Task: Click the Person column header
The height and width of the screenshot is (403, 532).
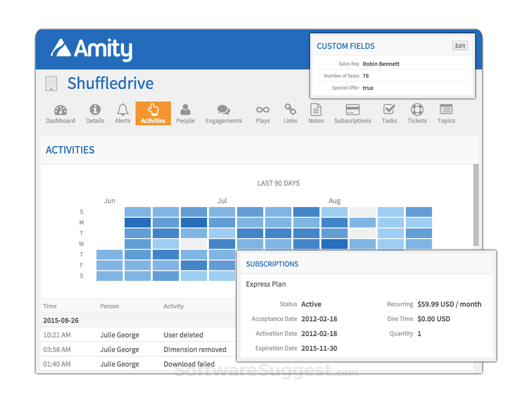Action: click(109, 306)
